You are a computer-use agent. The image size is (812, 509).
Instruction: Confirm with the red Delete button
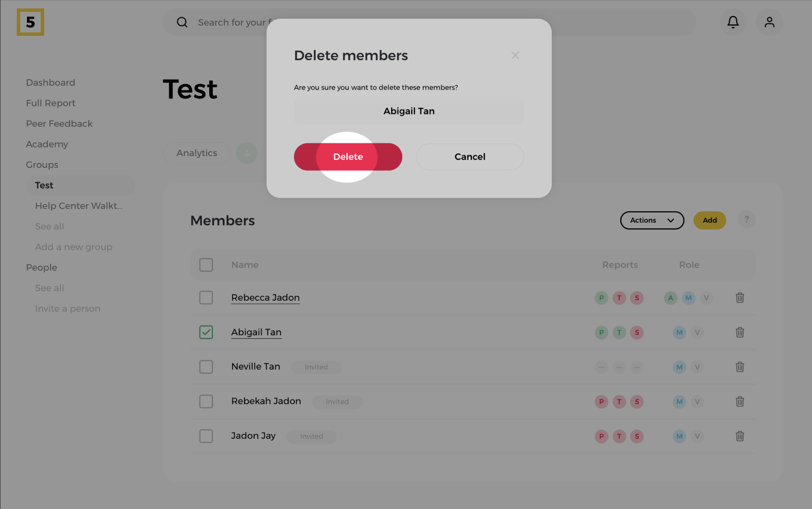[x=348, y=157]
